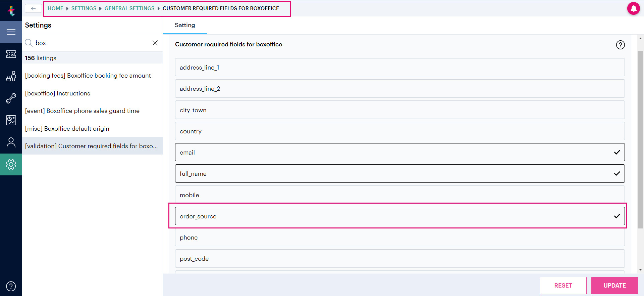
Task: Select Customer required fields for boxoffice listing
Action: (x=93, y=146)
